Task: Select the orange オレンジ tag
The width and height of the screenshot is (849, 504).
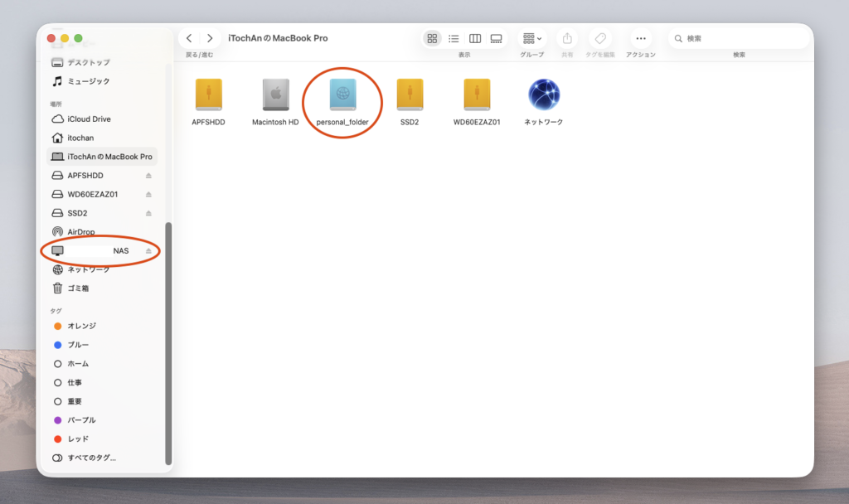Action: click(81, 326)
